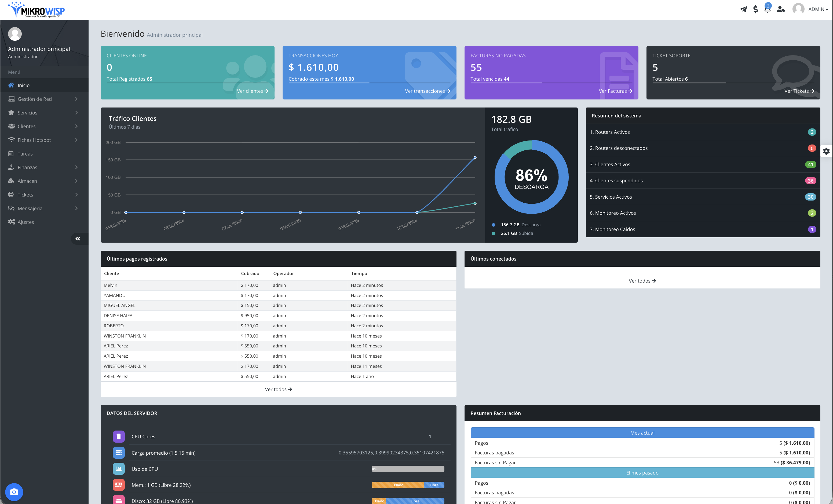833x504 pixels.
Task: Click Ver todos under últimos pagos
Action: (x=278, y=389)
